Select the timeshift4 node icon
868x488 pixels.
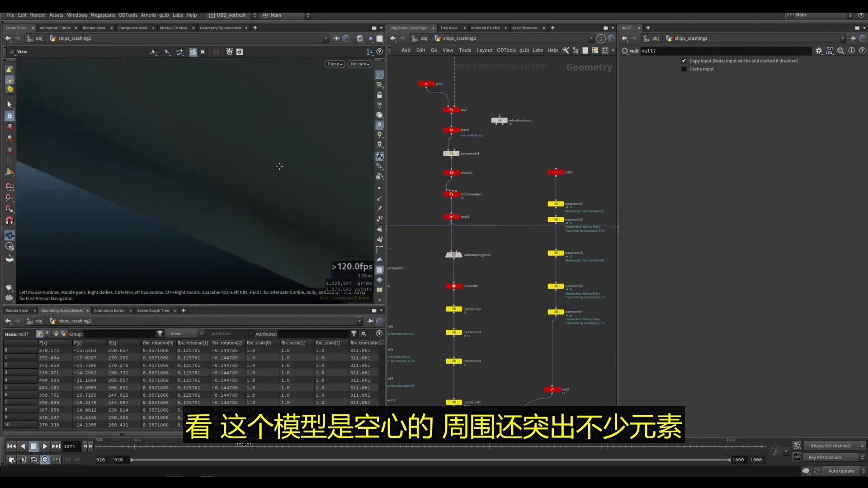(x=453, y=286)
